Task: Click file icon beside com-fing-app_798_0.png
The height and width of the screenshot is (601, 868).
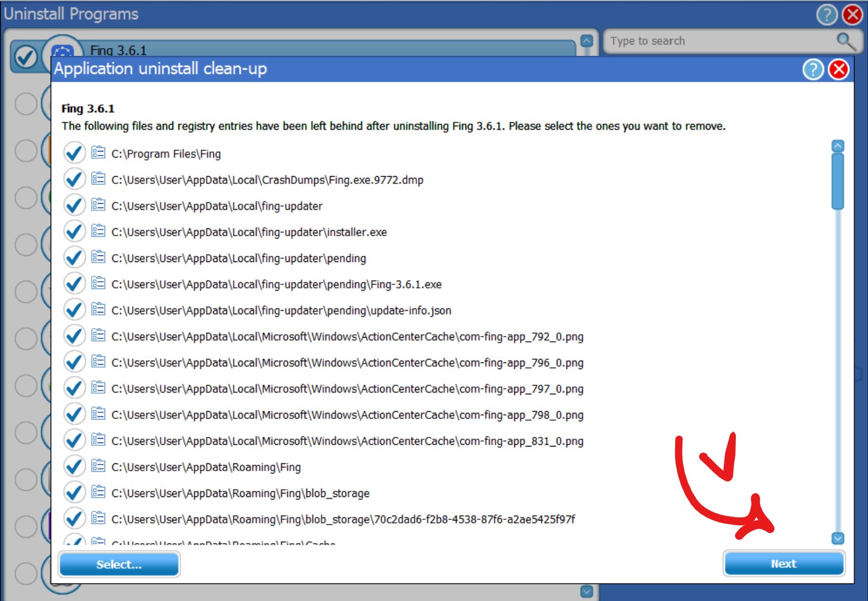Action: click(x=99, y=413)
